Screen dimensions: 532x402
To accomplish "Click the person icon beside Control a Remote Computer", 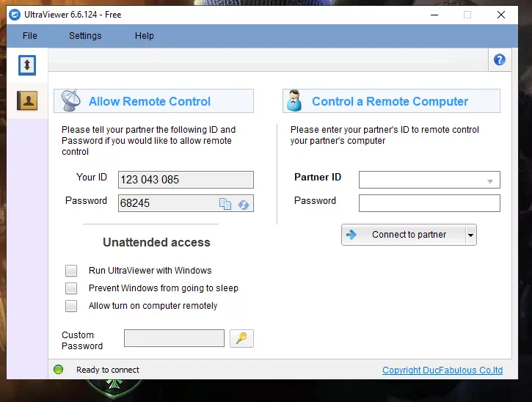I will (294, 100).
